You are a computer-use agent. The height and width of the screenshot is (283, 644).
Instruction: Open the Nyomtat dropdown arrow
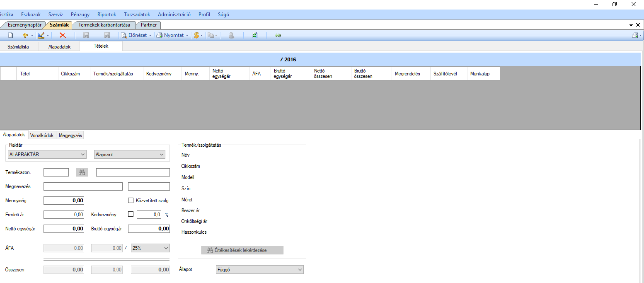point(187,36)
